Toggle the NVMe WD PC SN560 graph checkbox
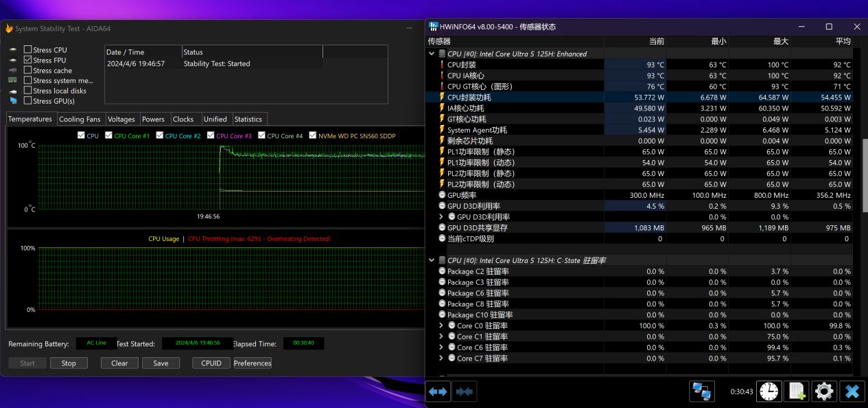This screenshot has height=408, width=868. 313,135
